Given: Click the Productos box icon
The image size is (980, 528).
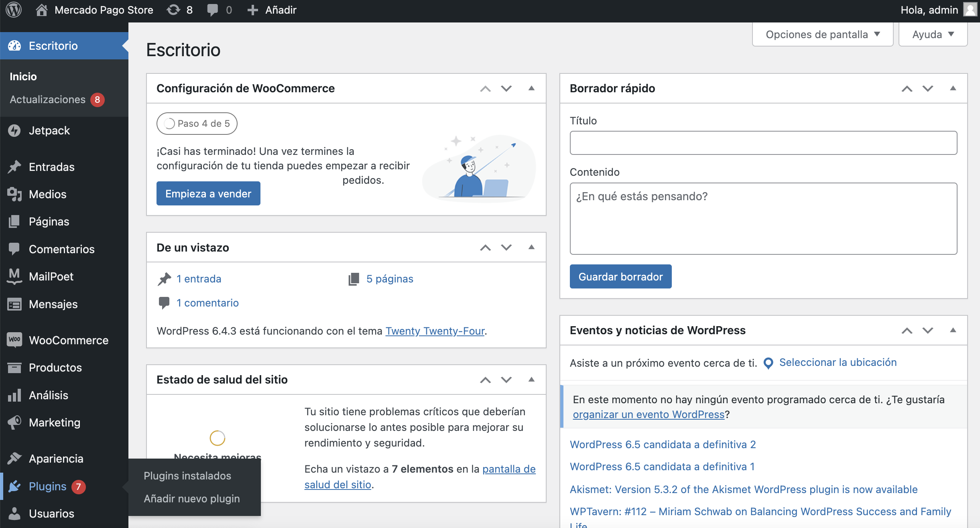Looking at the screenshot, I should [x=14, y=368].
